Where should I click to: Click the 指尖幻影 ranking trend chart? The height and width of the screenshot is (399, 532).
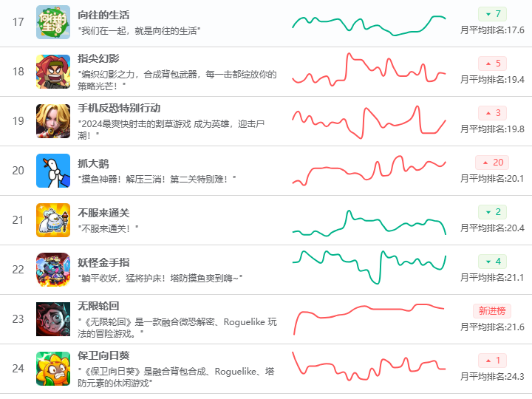[369, 72]
